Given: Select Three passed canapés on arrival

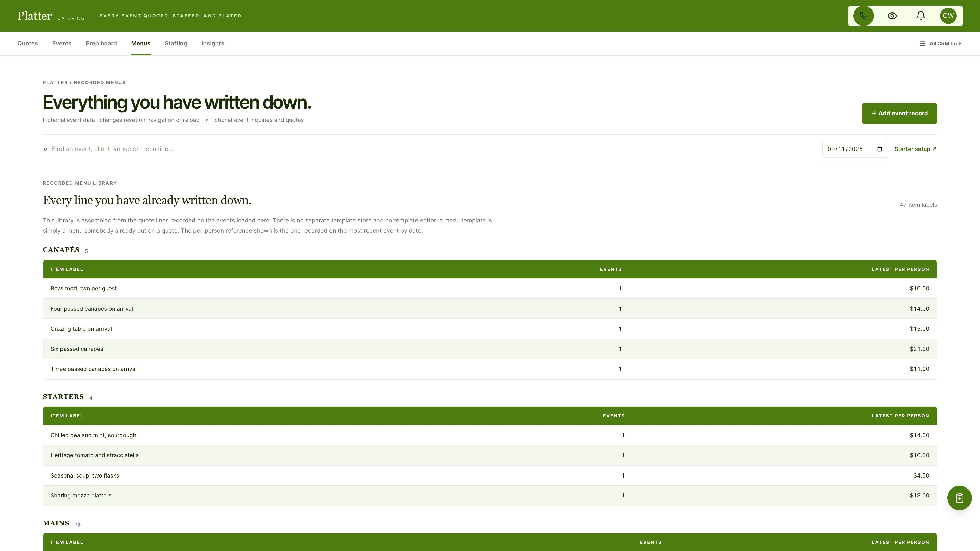Looking at the screenshot, I should [x=490, y=369].
